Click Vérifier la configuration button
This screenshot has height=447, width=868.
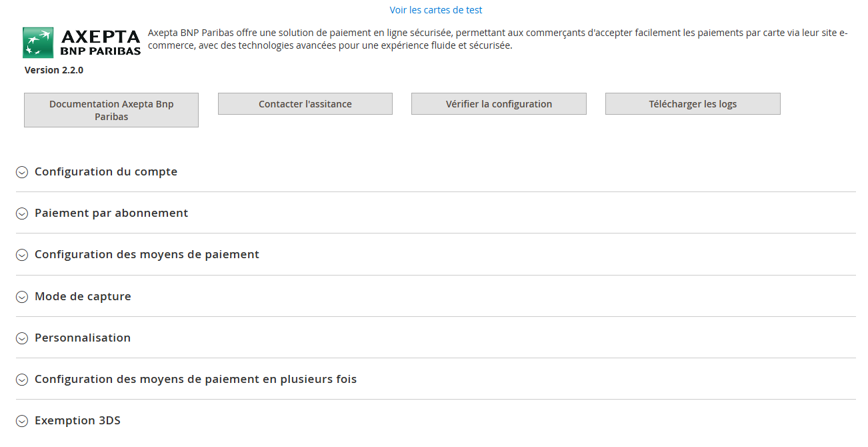(x=499, y=104)
